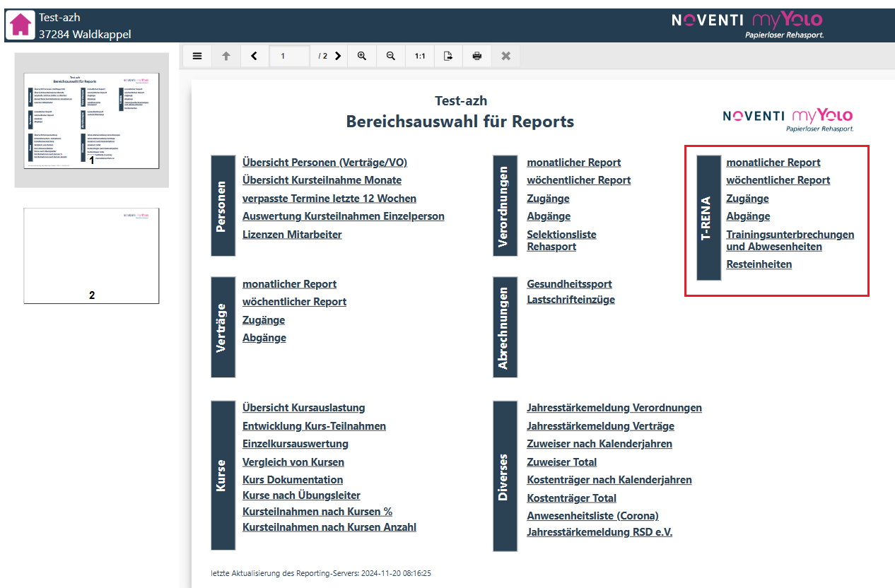Print the current report
Viewport: 895px width, 588px height.
tap(477, 56)
